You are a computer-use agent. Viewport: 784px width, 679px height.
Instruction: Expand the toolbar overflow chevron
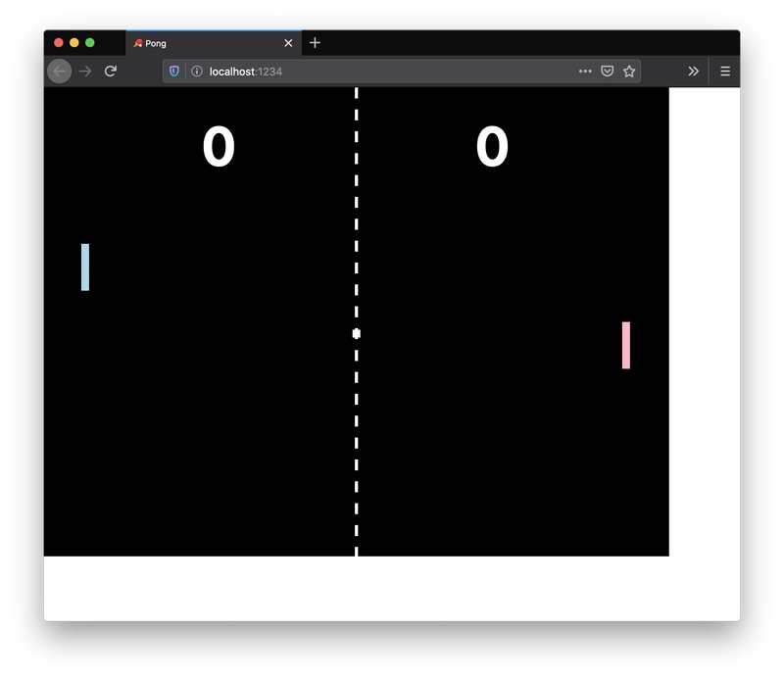(x=693, y=72)
